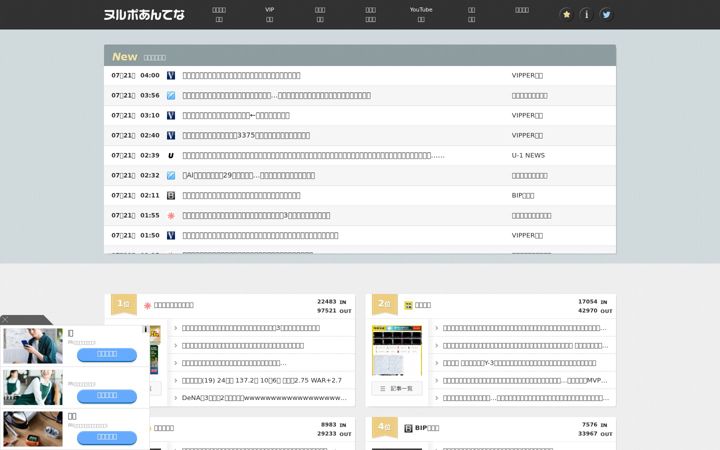
Task: Open the DeNA article in the 1位 card
Action: coord(264,398)
